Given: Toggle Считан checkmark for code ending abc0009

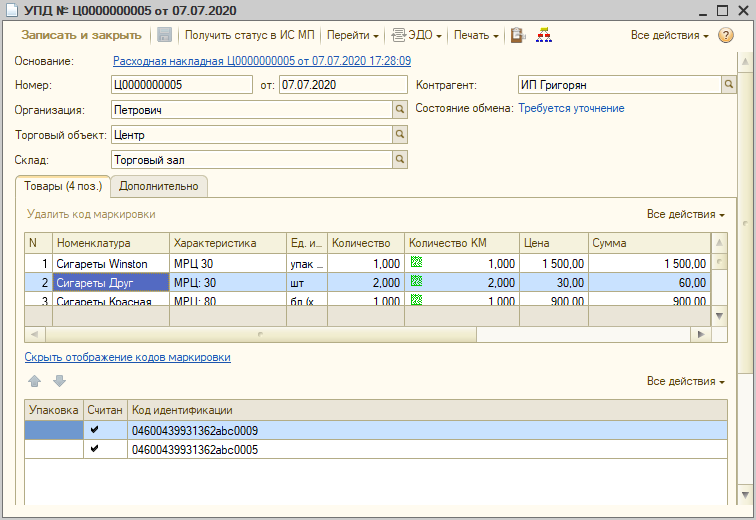Looking at the screenshot, I should pyautogui.click(x=95, y=430).
